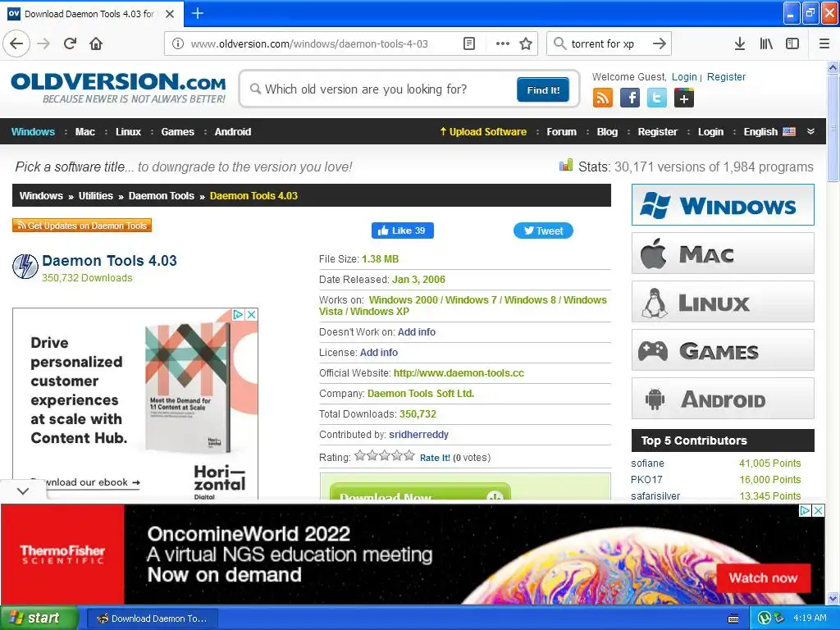Open contributor sridherreddy profile
This screenshot has height=630, width=840.
pos(418,435)
